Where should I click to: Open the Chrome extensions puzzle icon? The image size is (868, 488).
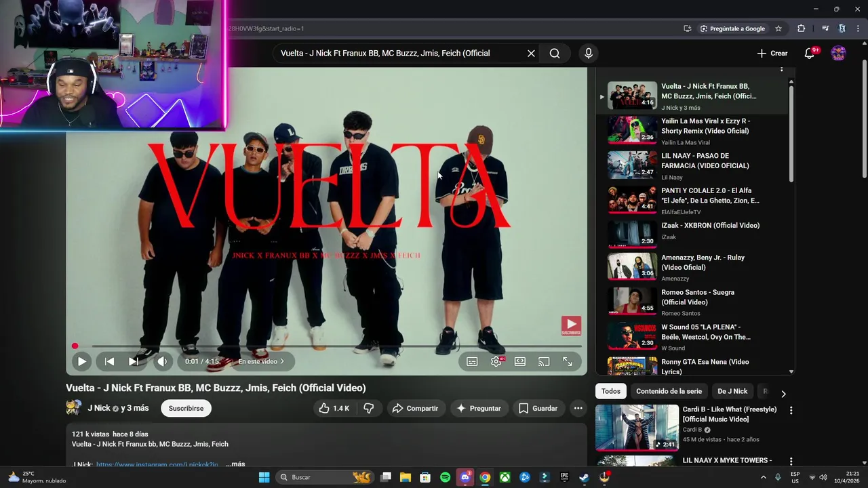pyautogui.click(x=802, y=28)
